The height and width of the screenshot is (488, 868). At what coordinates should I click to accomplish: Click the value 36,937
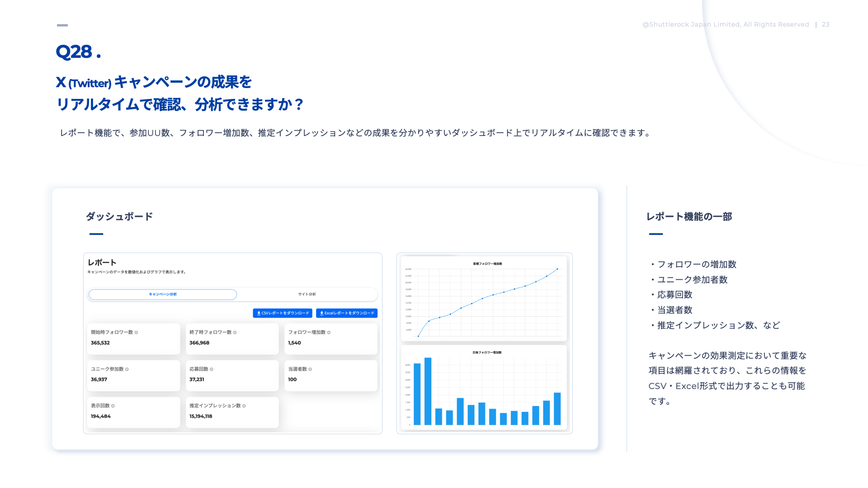[99, 380]
